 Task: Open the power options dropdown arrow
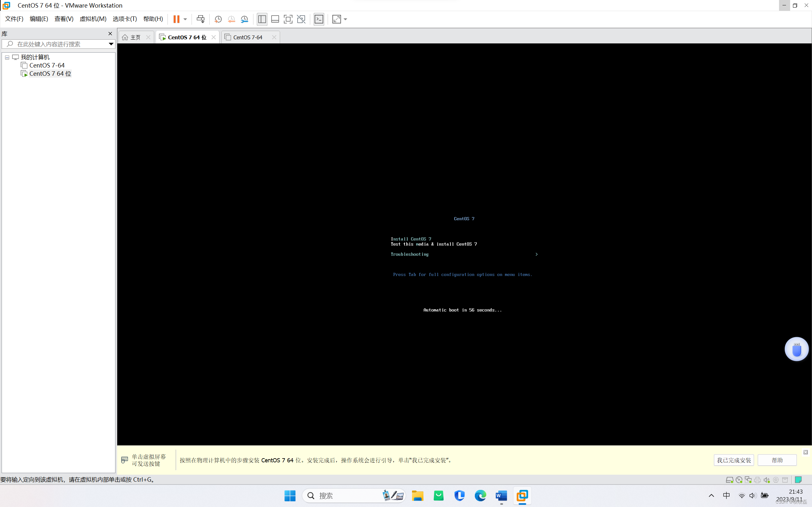coord(185,19)
